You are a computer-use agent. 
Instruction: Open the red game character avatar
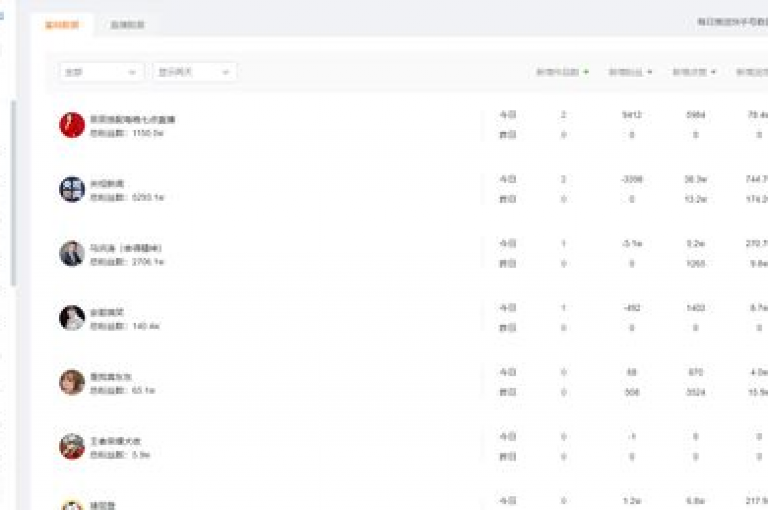click(72, 446)
